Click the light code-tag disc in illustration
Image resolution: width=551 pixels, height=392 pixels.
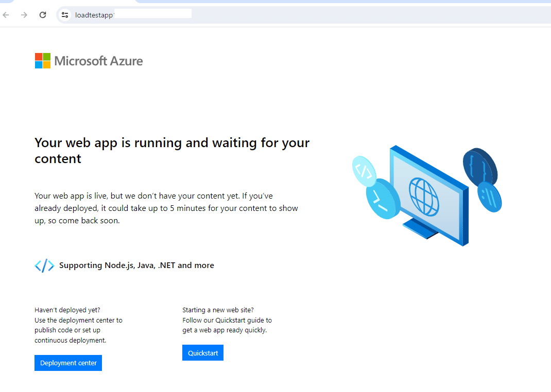click(x=364, y=171)
